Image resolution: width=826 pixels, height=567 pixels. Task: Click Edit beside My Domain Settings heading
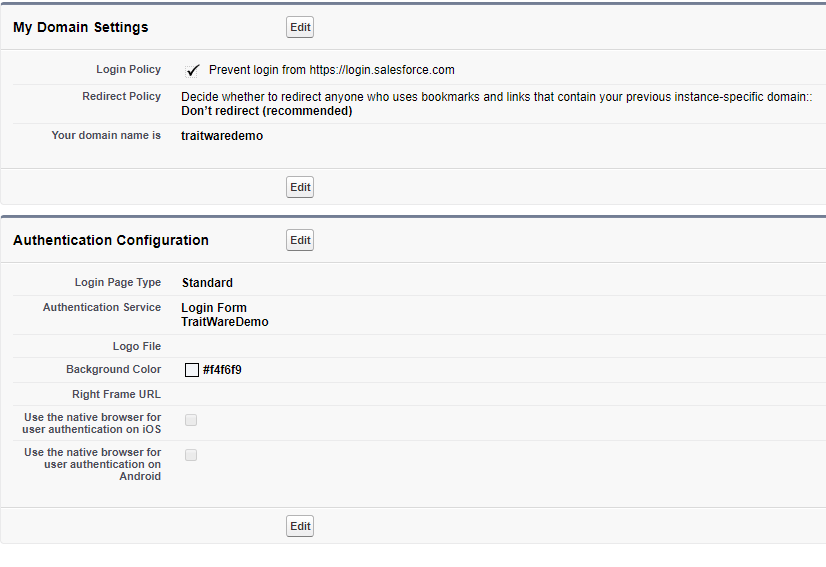(300, 27)
